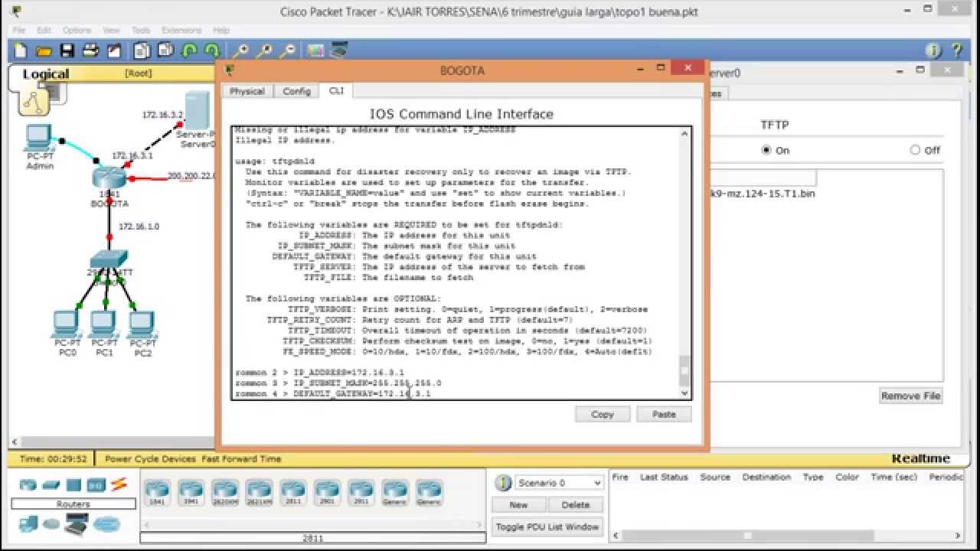Viewport: 980px width, 551px height.
Task: Click the PC2 device in topology
Action: tap(142, 324)
